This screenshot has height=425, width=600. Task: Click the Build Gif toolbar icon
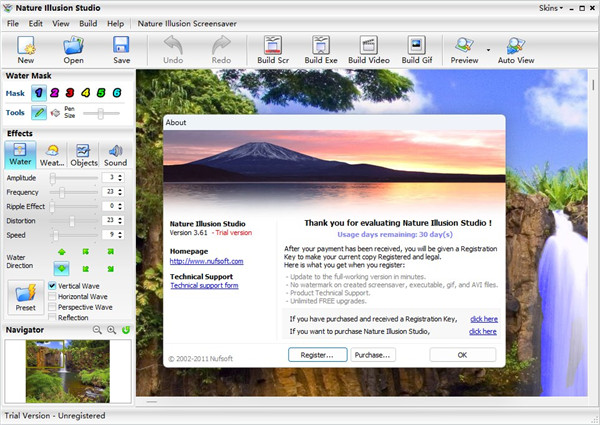click(417, 50)
